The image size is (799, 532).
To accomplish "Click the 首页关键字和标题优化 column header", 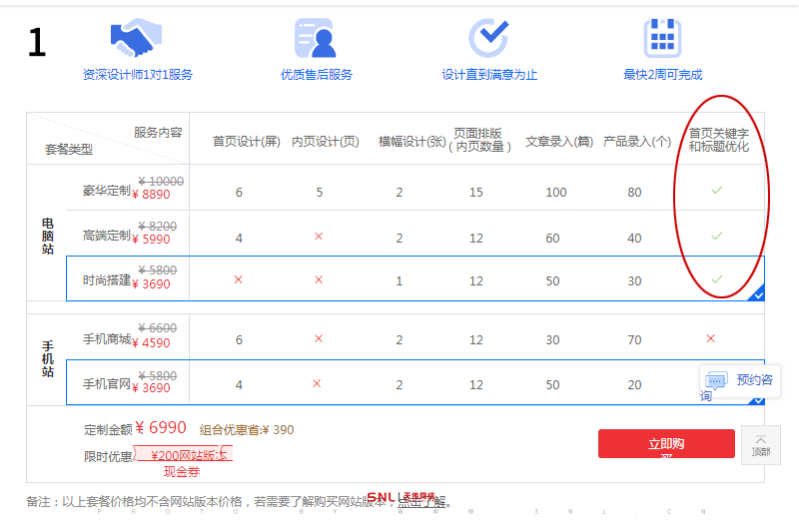I will (718, 140).
